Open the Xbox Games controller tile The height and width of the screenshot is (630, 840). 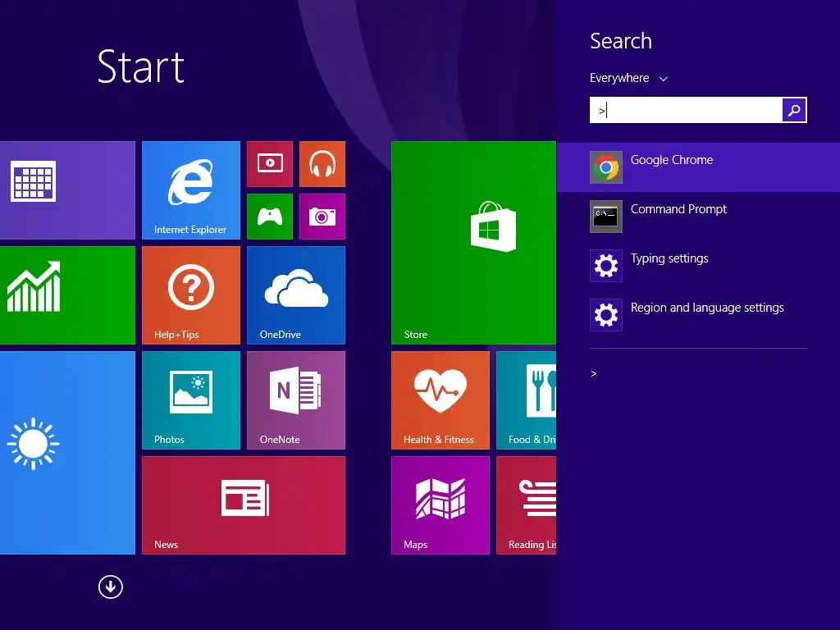pyautogui.click(x=270, y=217)
